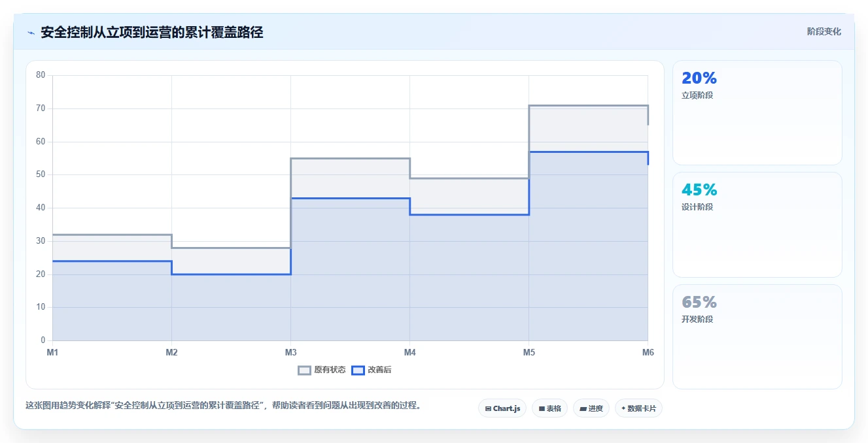Image resolution: width=868 pixels, height=443 pixels.
Task: Click the 表格 tag
Action: tap(549, 408)
